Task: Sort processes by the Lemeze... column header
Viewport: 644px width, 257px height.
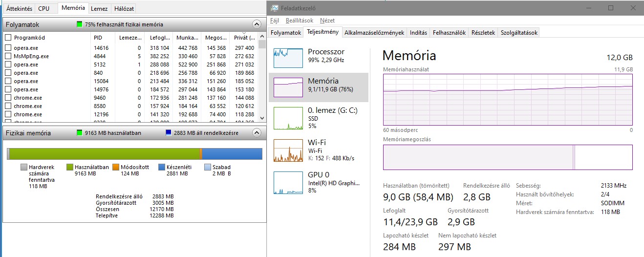Action: 130,37
